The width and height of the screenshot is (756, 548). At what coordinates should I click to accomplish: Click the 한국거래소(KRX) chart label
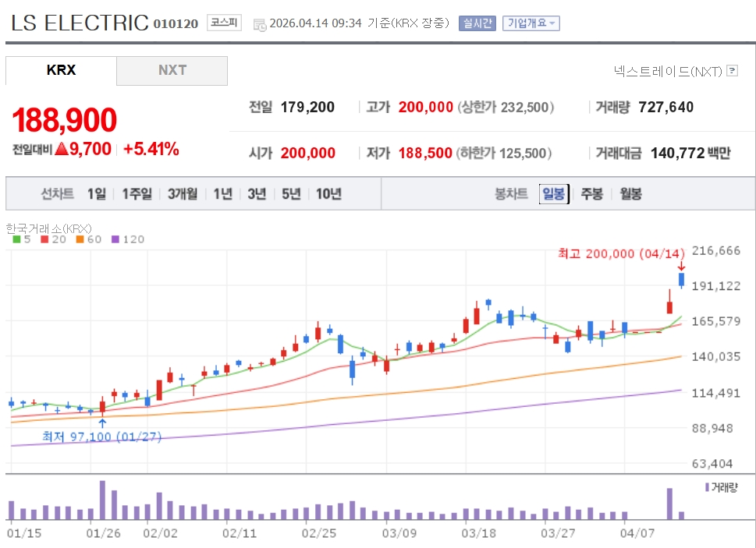click(48, 228)
